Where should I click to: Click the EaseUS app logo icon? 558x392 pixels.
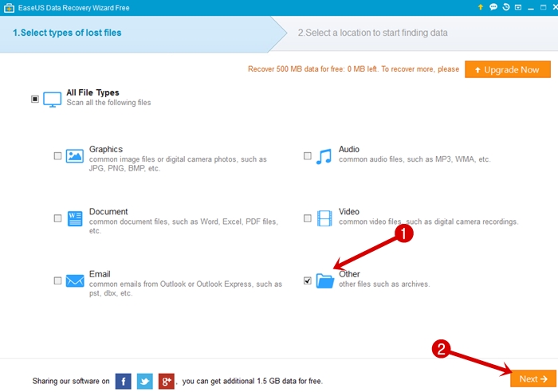coord(9,8)
